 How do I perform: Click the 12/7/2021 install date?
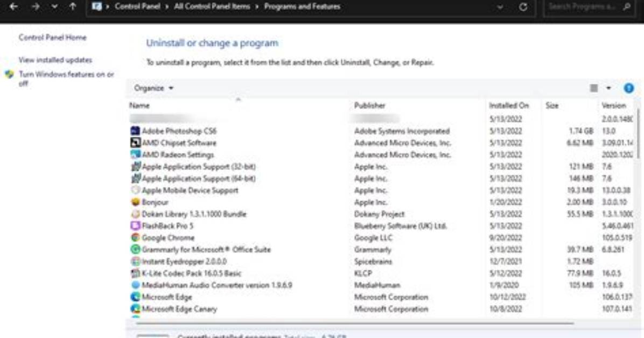(506, 262)
